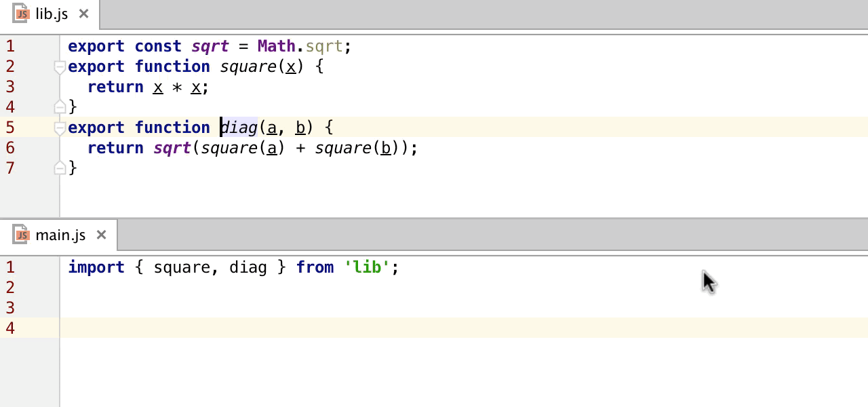Close the lib.js editor tab

click(83, 13)
